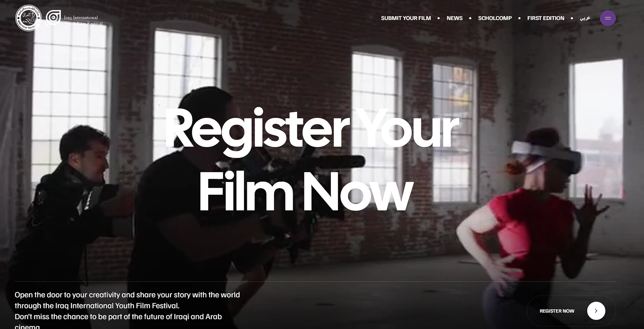Click the Register Now button label
644x329 pixels.
pyautogui.click(x=557, y=311)
